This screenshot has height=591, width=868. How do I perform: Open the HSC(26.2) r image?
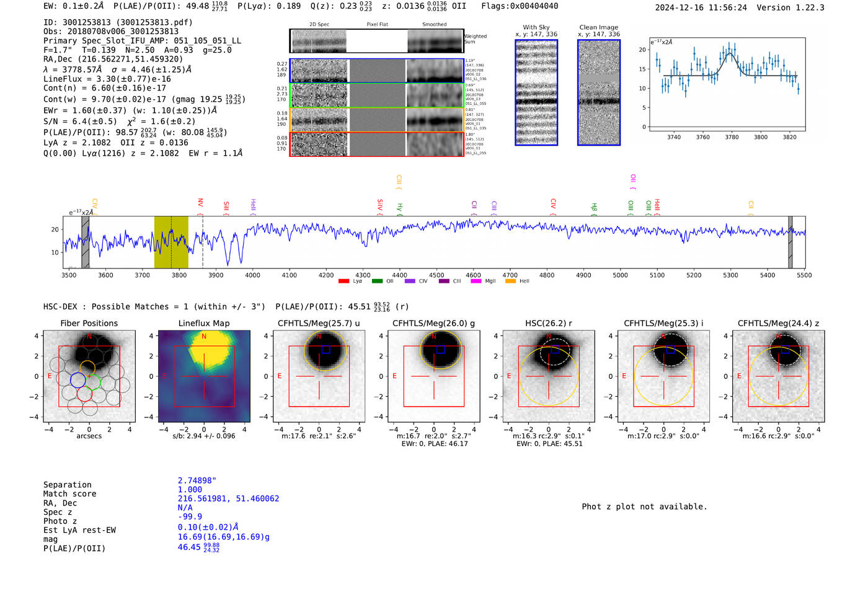pos(549,376)
